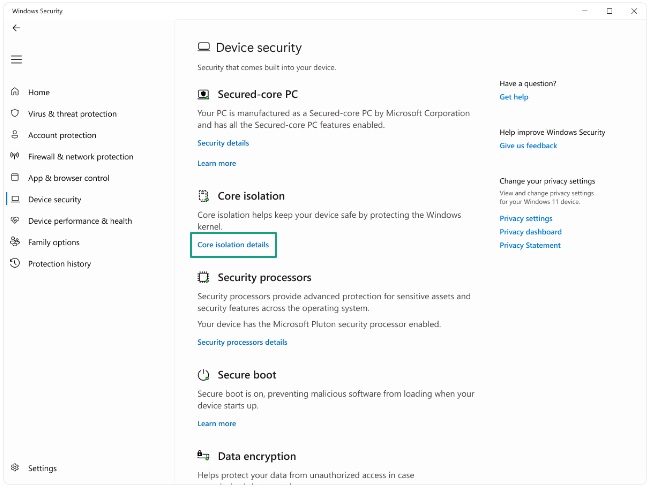Screen dimensions: 650x489
Task: Click the Core isolation heading
Action: pyautogui.click(x=251, y=196)
